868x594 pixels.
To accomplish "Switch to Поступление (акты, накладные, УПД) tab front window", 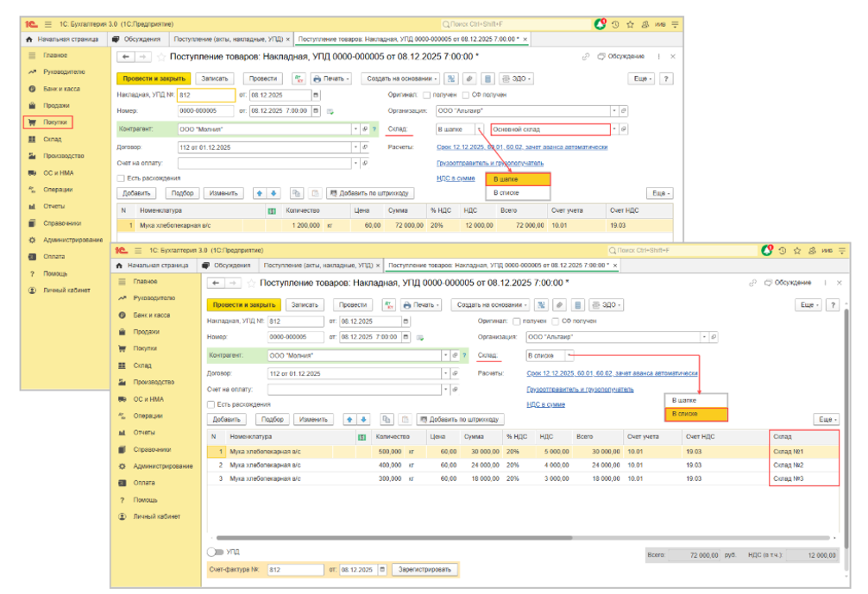I will point(321,266).
